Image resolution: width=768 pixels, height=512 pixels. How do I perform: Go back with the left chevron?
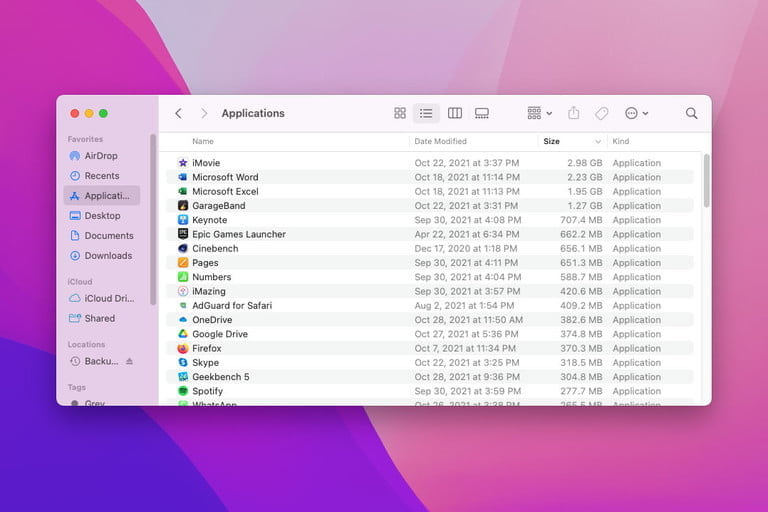coord(178,113)
